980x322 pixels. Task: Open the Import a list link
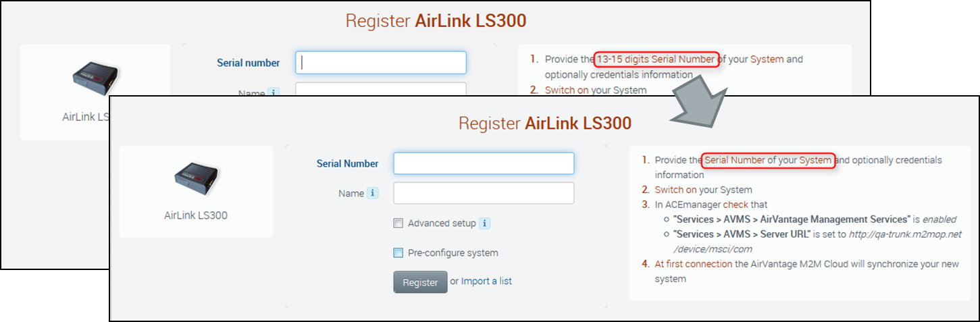[x=486, y=281]
